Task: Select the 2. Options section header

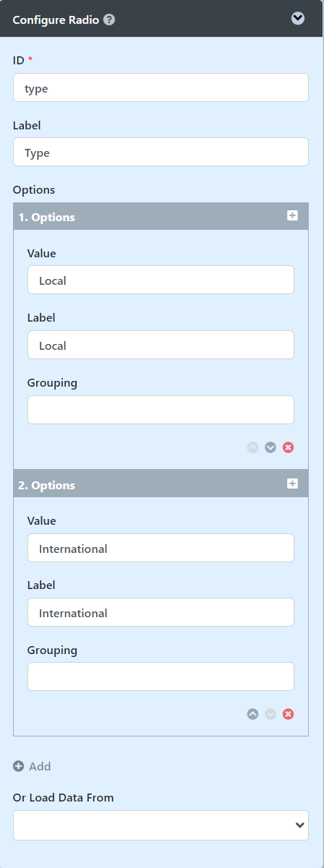Action: click(x=161, y=485)
